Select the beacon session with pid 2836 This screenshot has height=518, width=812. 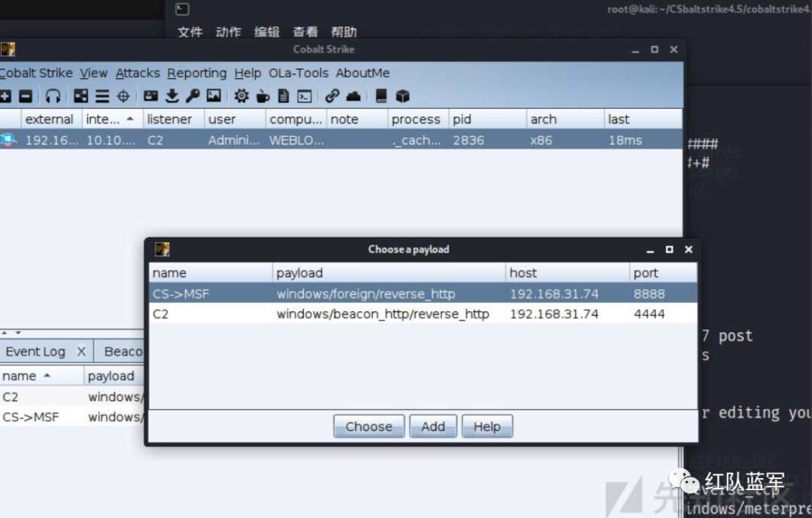pos(341,140)
